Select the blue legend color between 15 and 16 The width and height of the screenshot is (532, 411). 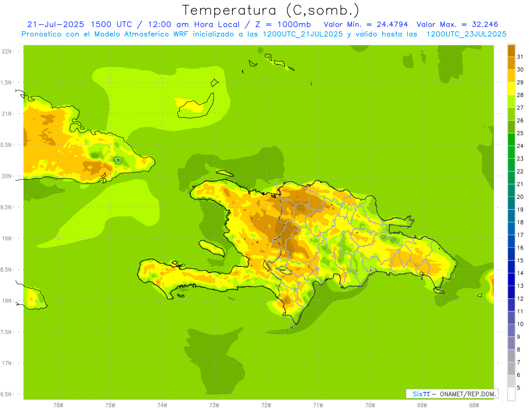click(511, 254)
